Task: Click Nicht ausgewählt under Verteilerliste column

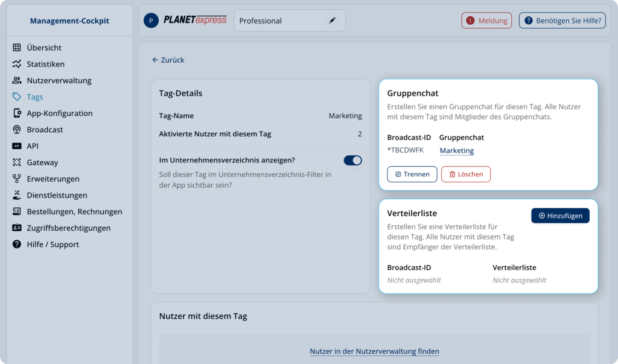Action: [x=520, y=280]
